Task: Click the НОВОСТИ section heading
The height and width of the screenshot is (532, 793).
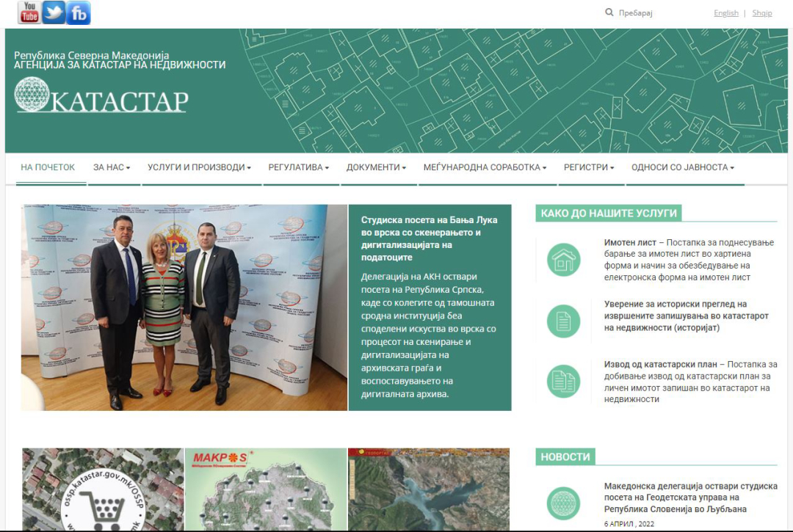Action: (565, 456)
